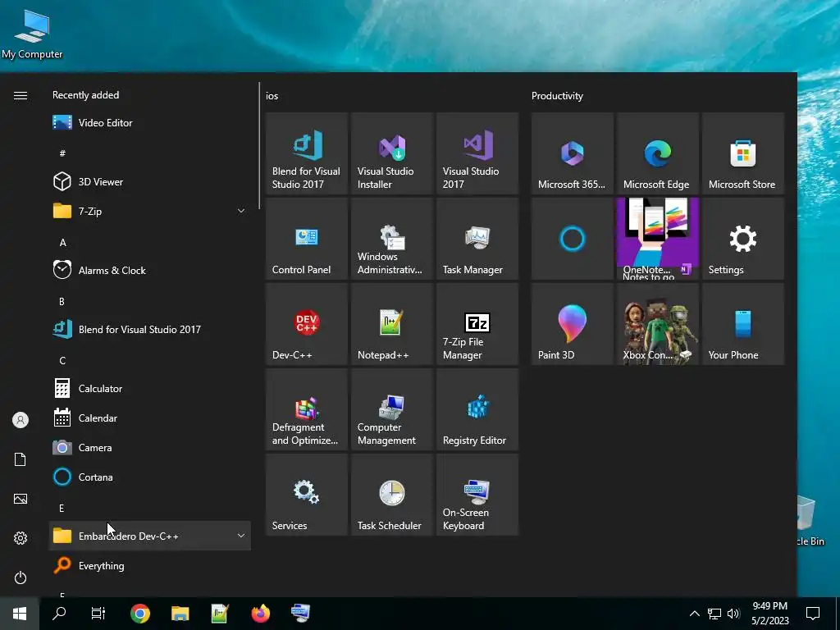Open the Cortana tile under Productivity
This screenshot has height=630, width=840.
click(x=572, y=239)
